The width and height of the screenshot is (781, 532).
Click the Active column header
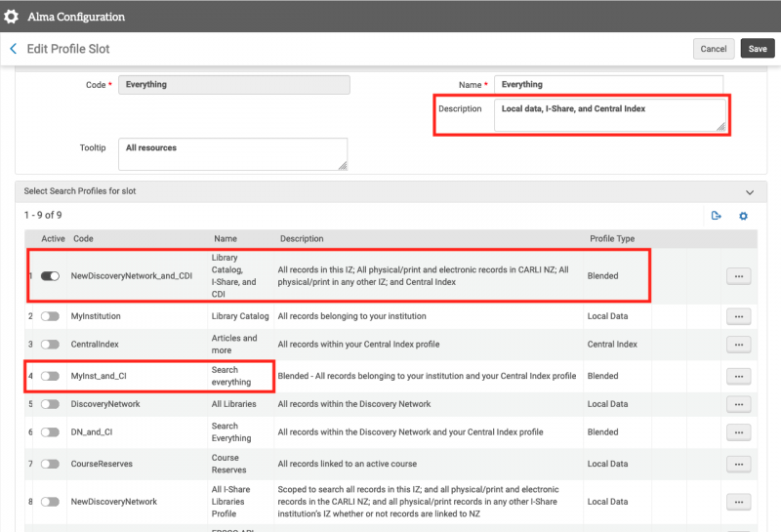[x=53, y=238]
